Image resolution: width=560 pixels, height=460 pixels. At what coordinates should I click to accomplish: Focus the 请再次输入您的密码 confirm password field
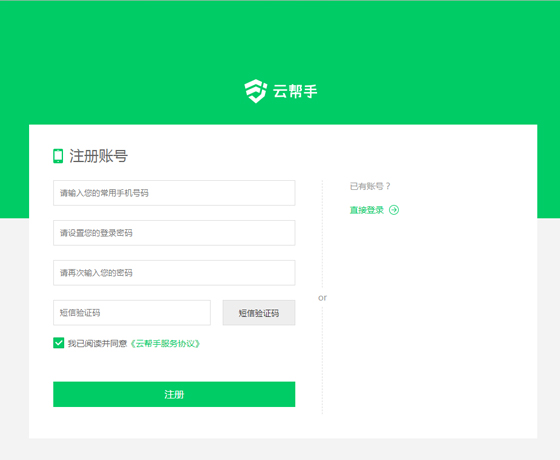tap(174, 273)
